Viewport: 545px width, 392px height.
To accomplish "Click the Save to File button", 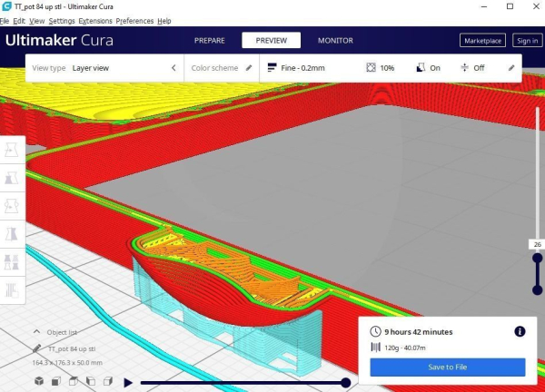I will pyautogui.click(x=448, y=367).
